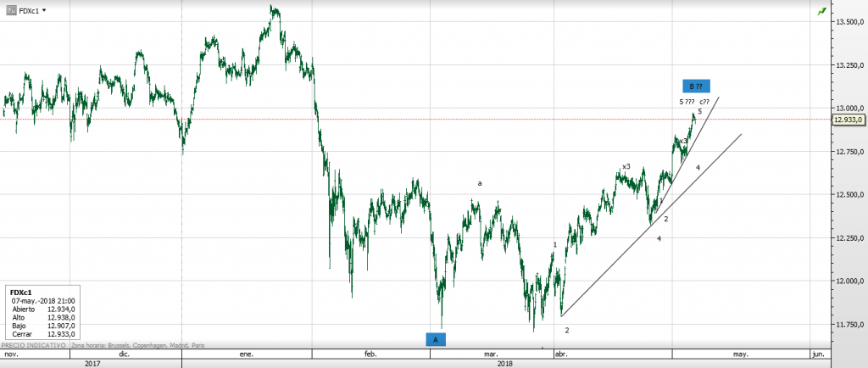
Task: Click the 13.500,0 price axis level
Action: [x=849, y=22]
